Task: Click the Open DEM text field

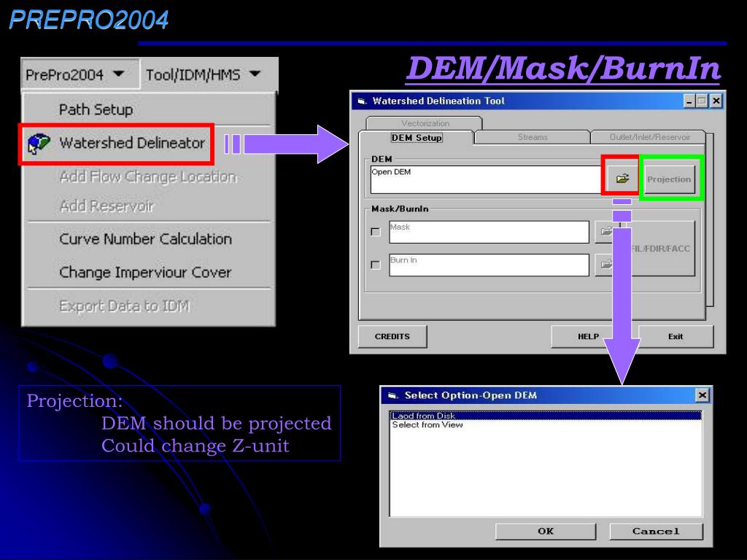Action: pos(485,179)
